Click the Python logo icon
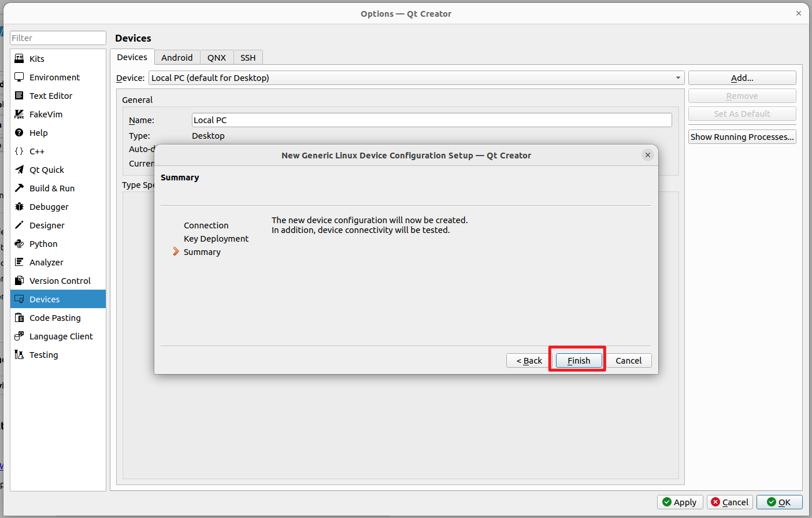The image size is (812, 518). [19, 243]
